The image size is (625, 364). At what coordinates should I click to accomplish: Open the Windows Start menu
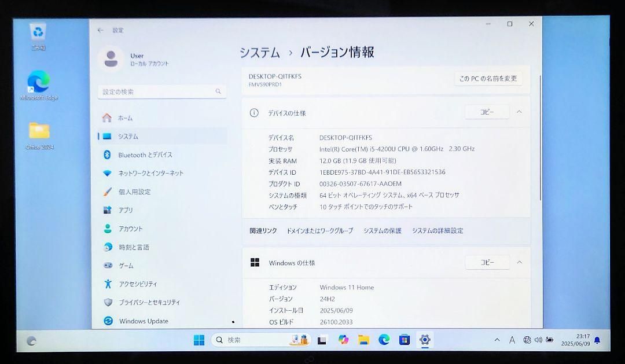199,340
